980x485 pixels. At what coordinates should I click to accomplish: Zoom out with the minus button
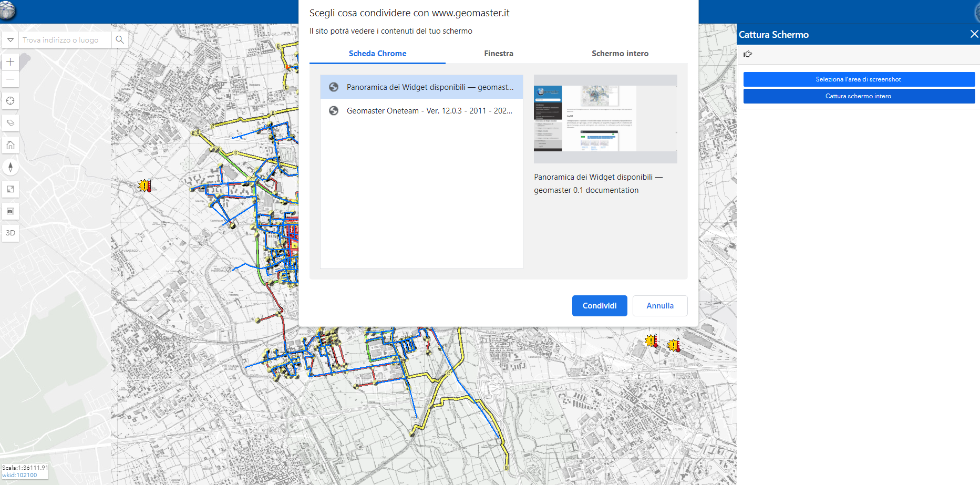pos(11,79)
